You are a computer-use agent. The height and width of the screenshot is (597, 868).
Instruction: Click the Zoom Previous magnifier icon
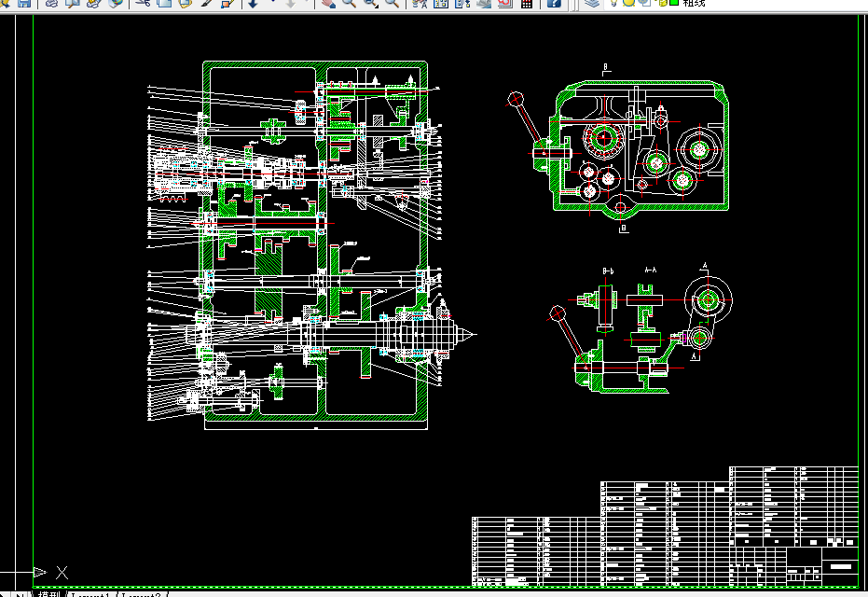tap(392, 4)
